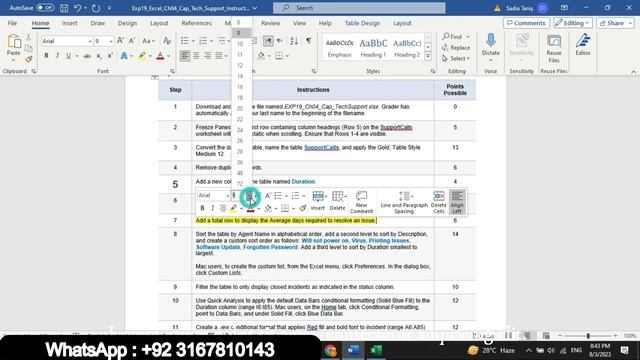Click the Share button
Screen dimensions: 640x360
pyautogui.click(x=615, y=23)
